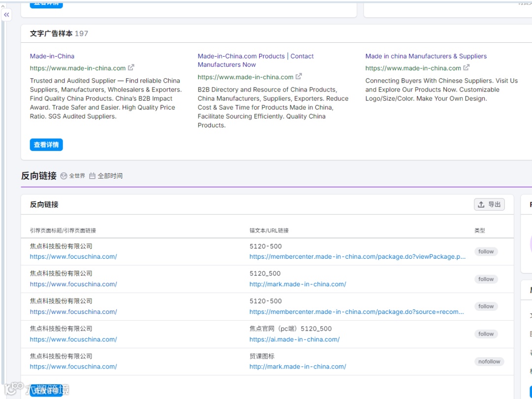Viewport: 532px width, 399px height.
Task: Open focuschina.com link in first backlink row
Action: [x=73, y=257]
